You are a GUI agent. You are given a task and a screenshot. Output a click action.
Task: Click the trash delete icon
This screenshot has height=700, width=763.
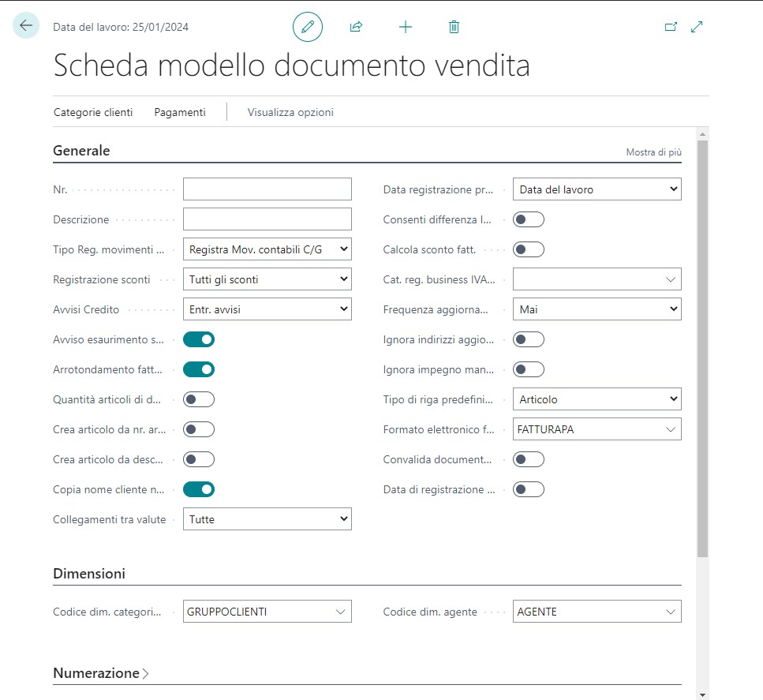tap(454, 27)
